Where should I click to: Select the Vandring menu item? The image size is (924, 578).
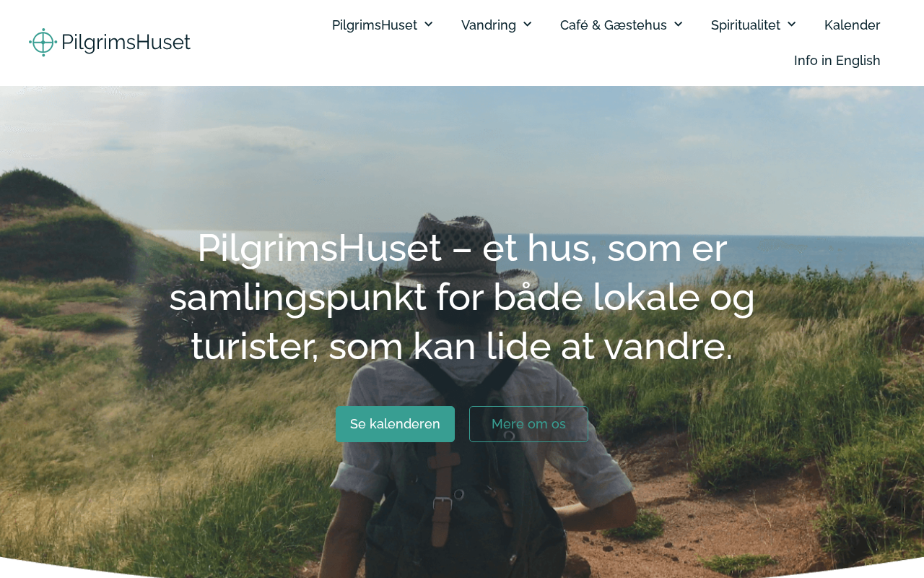tap(489, 25)
